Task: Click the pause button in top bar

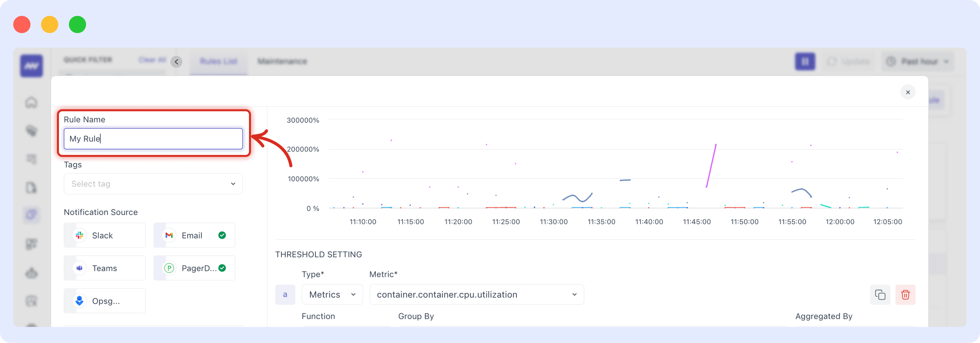Action: click(805, 62)
